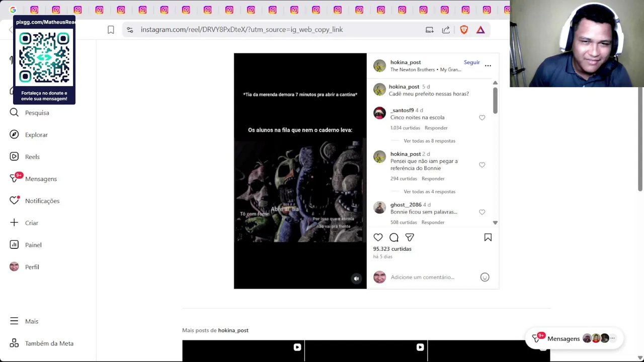Viewport: 644px width, 362px height.
Task: Click the comment bubble icon
Action: [394, 237]
